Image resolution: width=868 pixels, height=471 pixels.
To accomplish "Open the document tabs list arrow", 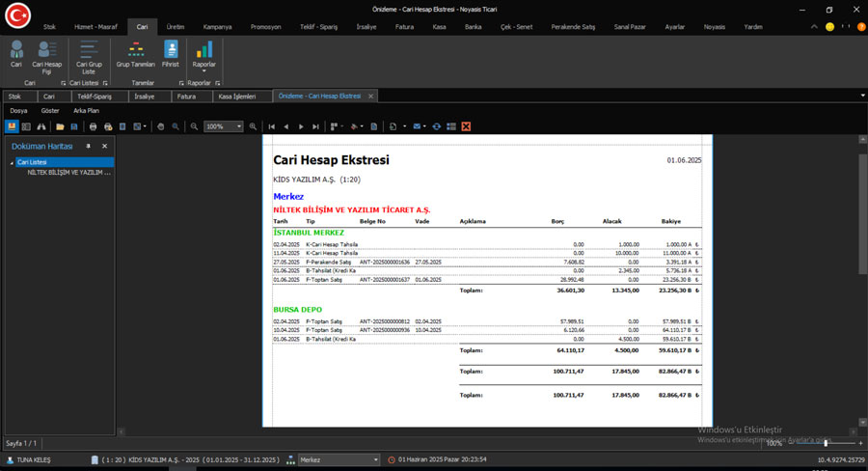I will [862, 96].
